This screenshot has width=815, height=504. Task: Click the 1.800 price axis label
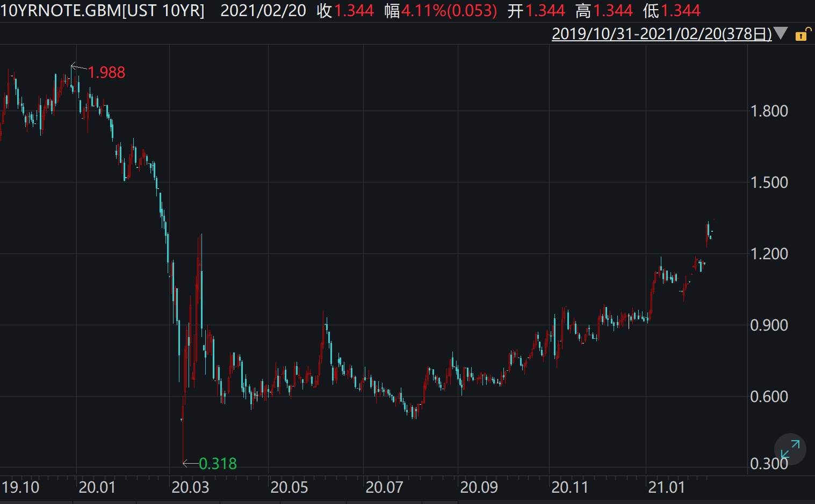(x=769, y=111)
